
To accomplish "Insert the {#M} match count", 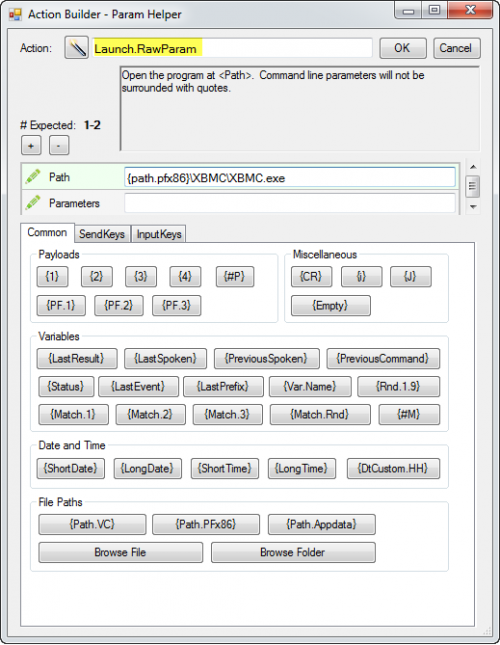I will coord(409,415).
